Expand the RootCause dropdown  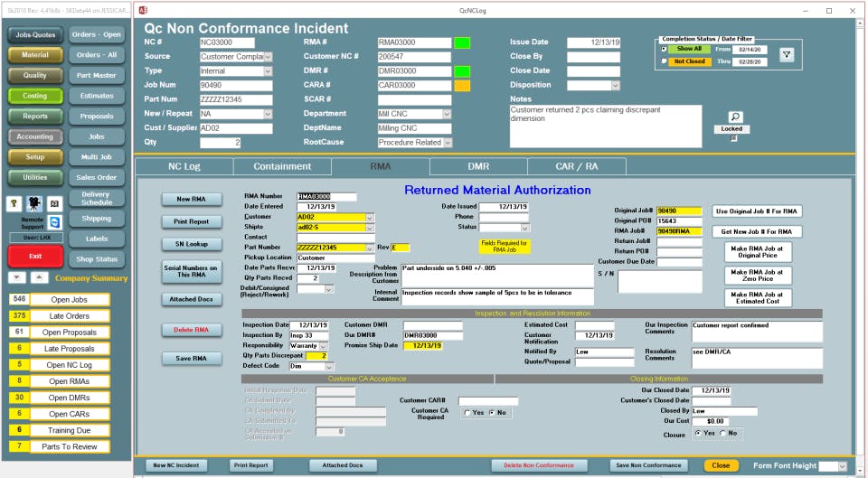pos(448,143)
